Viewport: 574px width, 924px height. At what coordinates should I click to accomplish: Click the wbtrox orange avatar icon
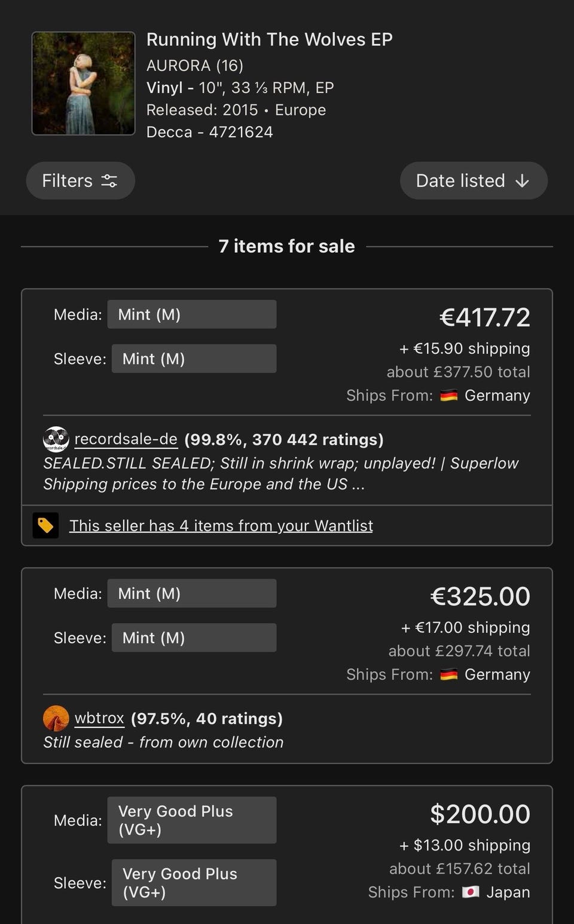pyautogui.click(x=56, y=718)
